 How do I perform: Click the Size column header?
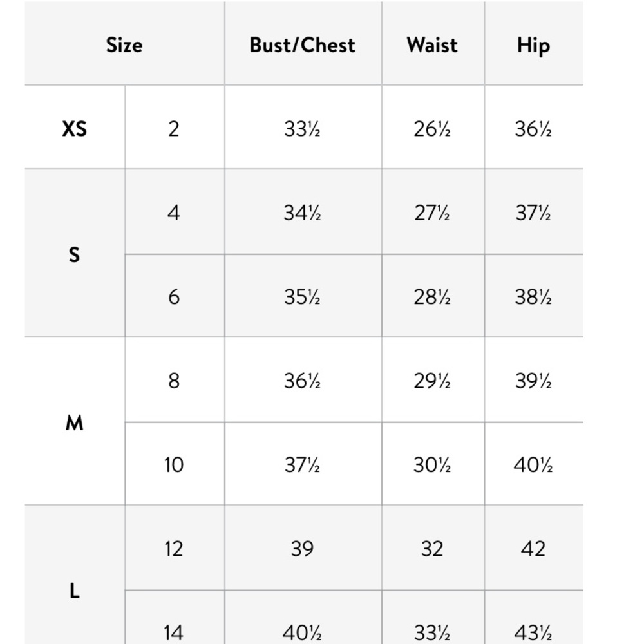point(124,45)
